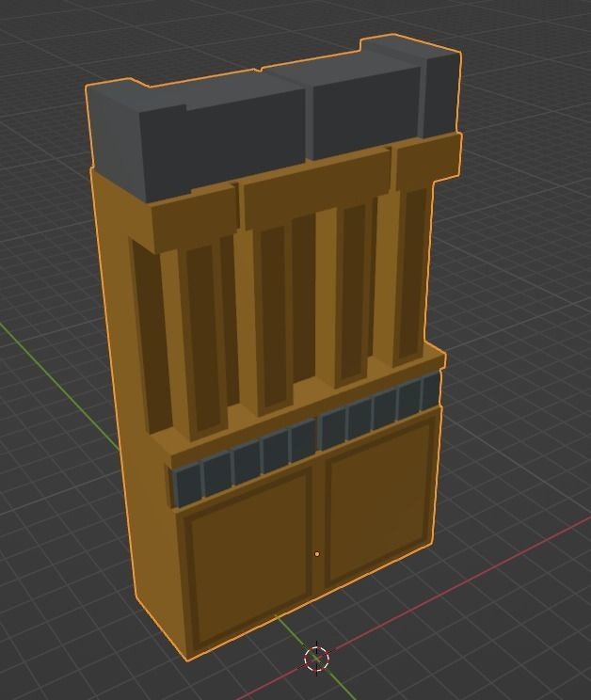Click the 3D cursor at the origin
The height and width of the screenshot is (700, 591).
[317, 659]
